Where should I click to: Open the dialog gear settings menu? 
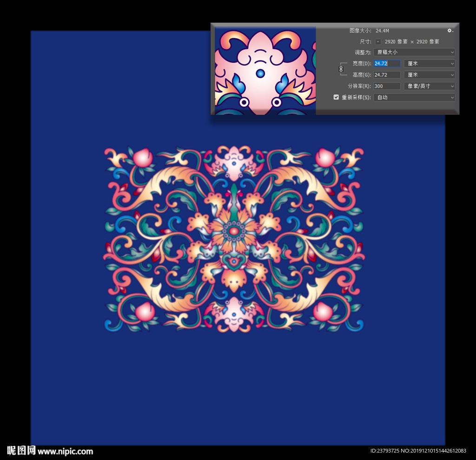tap(450, 30)
